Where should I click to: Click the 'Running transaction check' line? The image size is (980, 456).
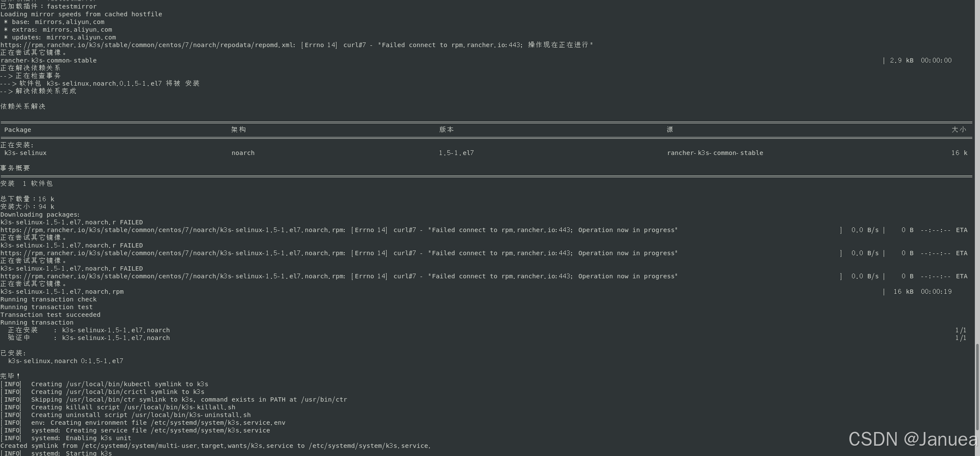tap(48, 299)
